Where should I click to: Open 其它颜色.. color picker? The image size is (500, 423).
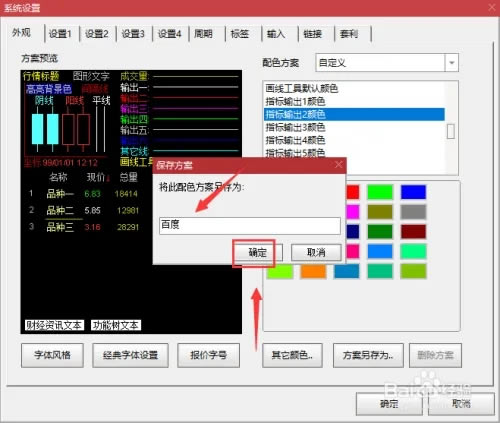click(x=292, y=355)
